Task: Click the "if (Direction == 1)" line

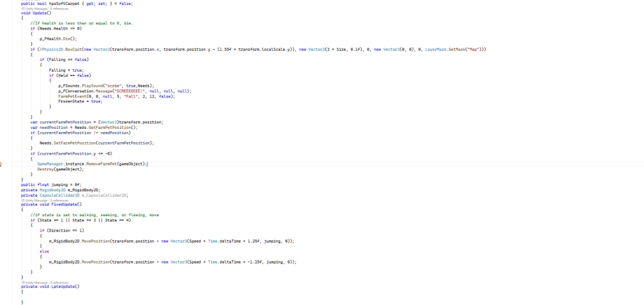Action: [x=62, y=230]
